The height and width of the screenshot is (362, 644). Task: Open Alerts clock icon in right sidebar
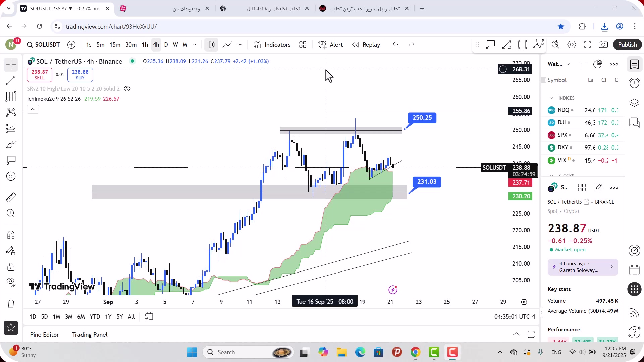tap(635, 83)
